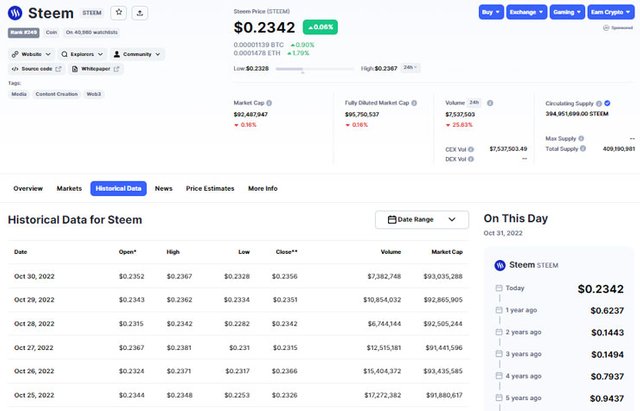Open the Price Estimates tab

click(x=210, y=189)
